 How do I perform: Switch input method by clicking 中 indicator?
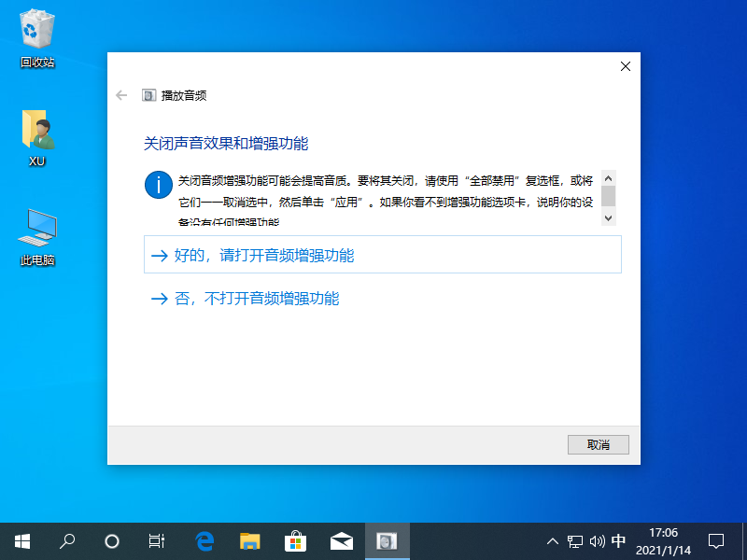coord(618,541)
